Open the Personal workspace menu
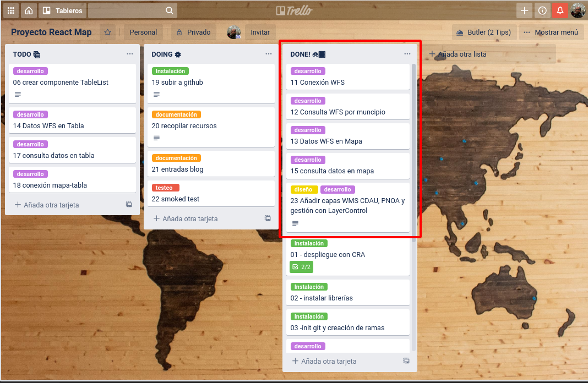The height and width of the screenshot is (383, 588). [x=143, y=32]
